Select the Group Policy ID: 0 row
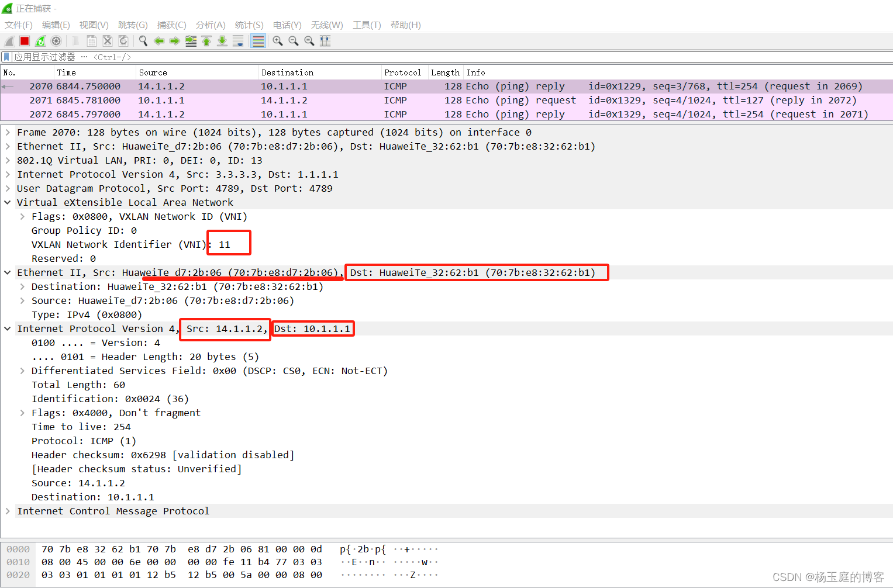893x588 pixels. (x=84, y=231)
